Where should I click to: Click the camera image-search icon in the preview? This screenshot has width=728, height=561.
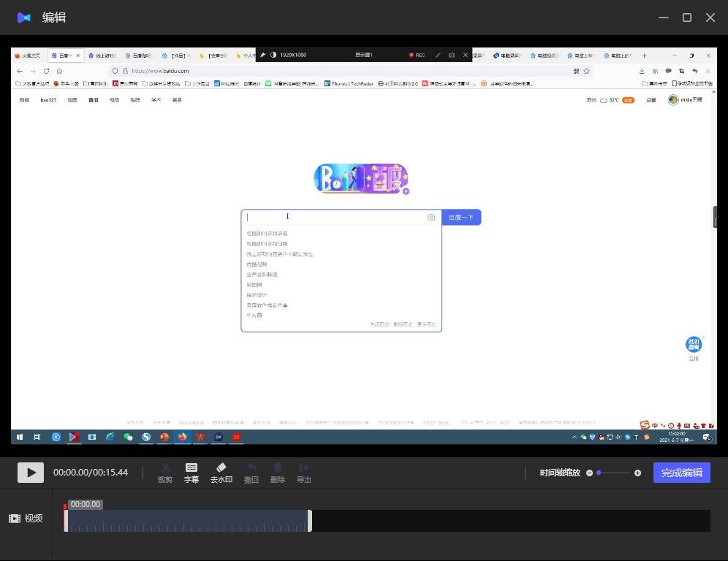[x=431, y=217]
